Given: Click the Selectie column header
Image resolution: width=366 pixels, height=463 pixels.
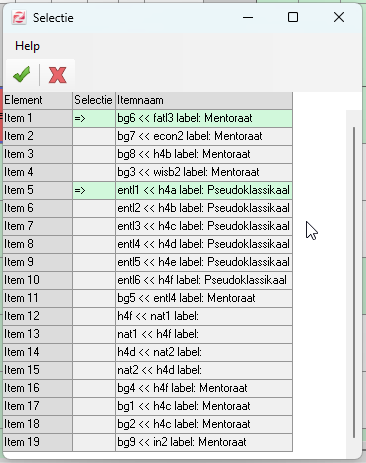Looking at the screenshot, I should coord(94,100).
